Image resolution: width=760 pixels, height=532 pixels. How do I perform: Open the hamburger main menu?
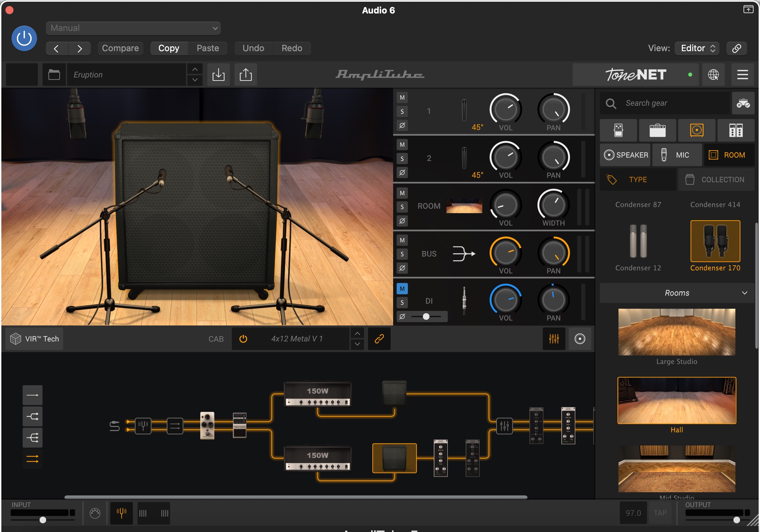(x=742, y=75)
